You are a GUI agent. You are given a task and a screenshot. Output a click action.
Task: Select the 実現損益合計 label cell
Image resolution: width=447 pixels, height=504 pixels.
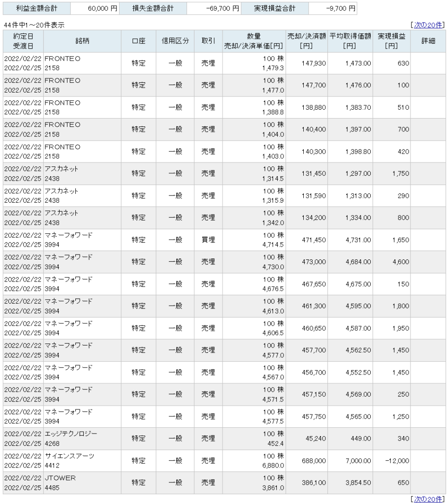[x=275, y=8]
